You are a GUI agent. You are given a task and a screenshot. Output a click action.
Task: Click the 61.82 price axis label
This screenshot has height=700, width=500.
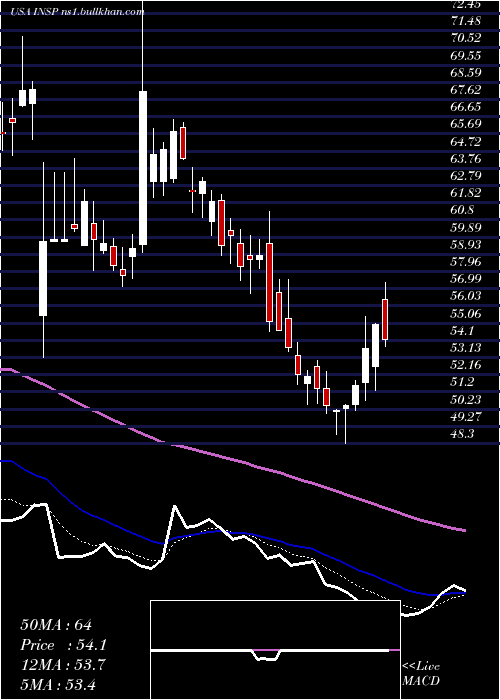pyautogui.click(x=466, y=193)
